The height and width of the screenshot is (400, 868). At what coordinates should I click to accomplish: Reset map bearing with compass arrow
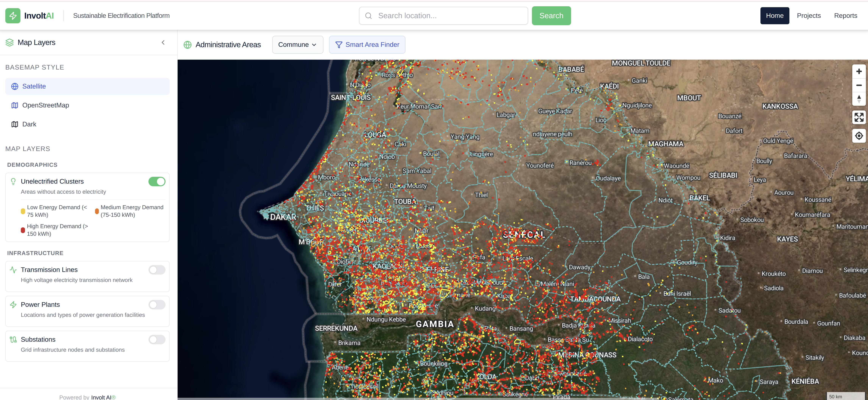click(859, 99)
